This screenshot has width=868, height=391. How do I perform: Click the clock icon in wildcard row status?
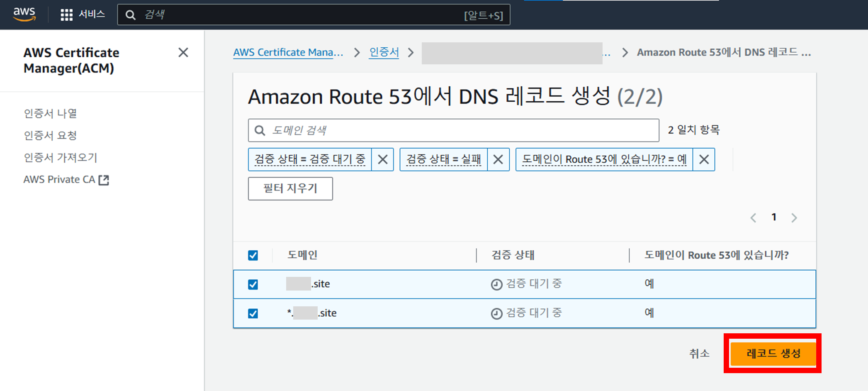click(496, 313)
